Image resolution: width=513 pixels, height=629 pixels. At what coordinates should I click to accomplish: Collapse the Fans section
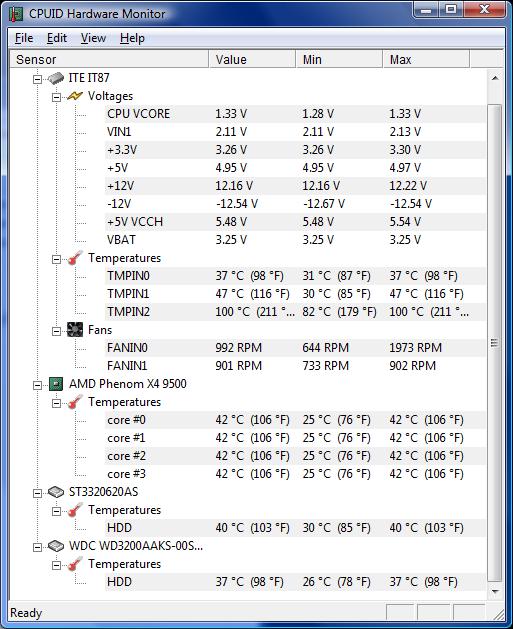[57, 331]
